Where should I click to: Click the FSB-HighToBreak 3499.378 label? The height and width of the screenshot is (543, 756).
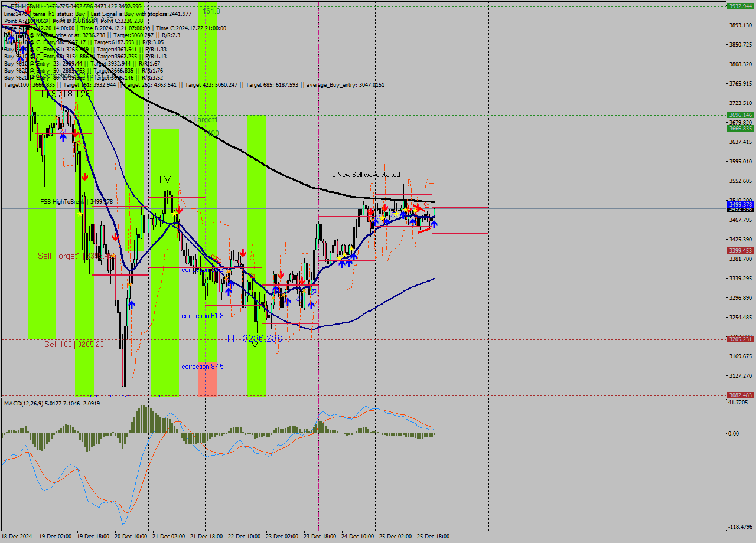76,202
